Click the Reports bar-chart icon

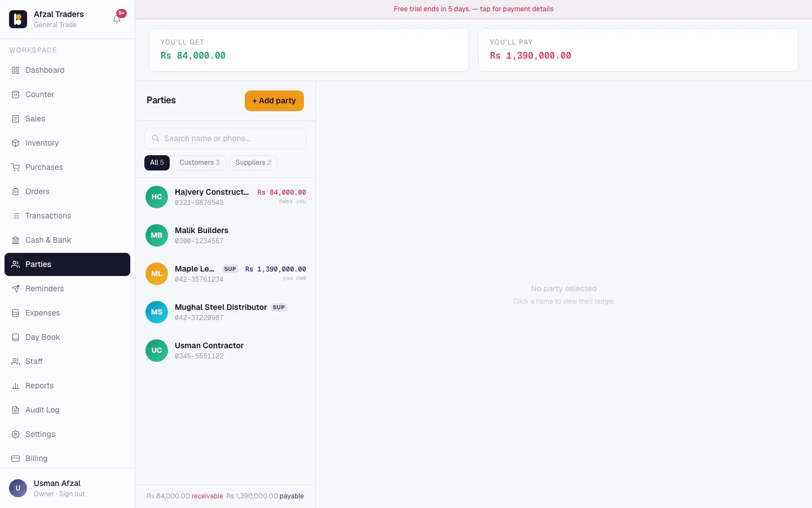(16, 386)
